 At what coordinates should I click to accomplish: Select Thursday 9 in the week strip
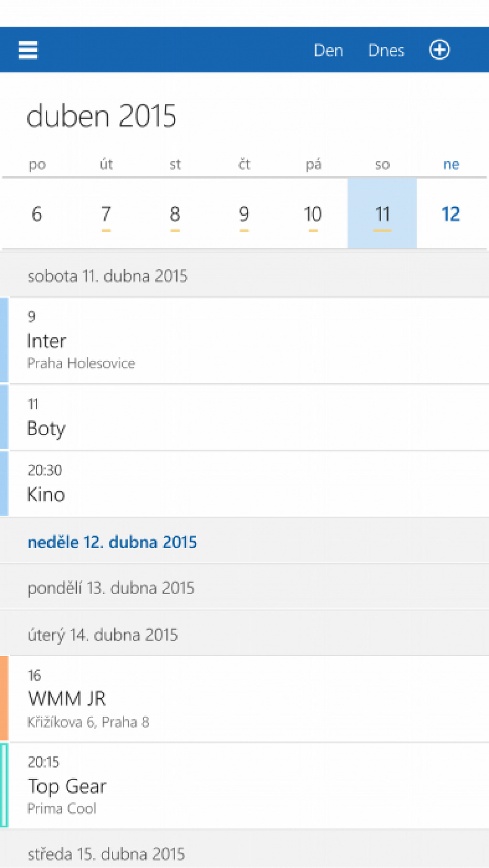pyautogui.click(x=244, y=214)
